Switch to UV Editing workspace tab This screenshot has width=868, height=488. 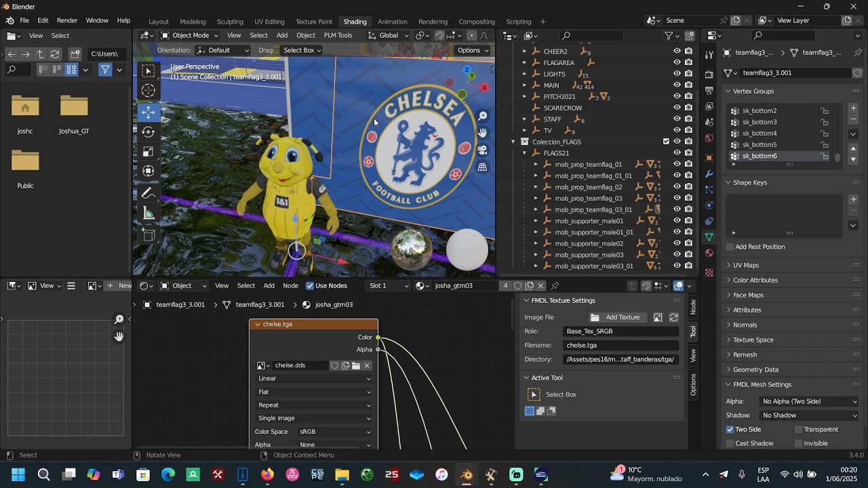tap(269, 22)
